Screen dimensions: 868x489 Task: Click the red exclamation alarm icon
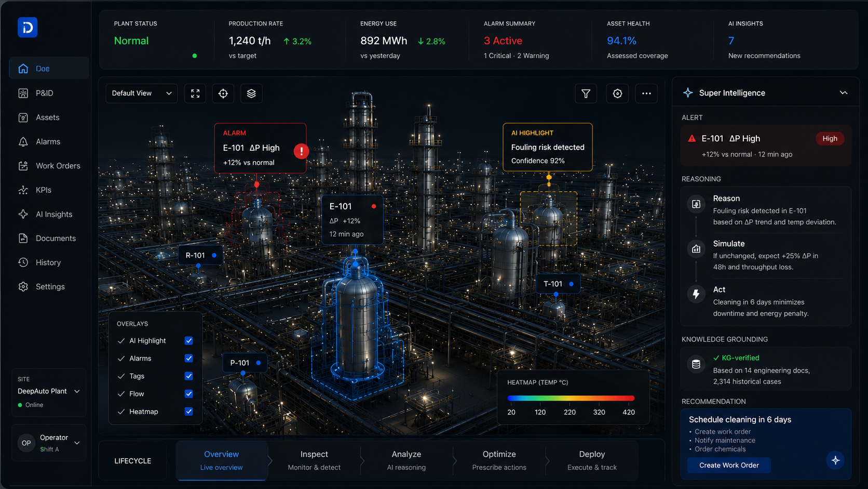[301, 151]
